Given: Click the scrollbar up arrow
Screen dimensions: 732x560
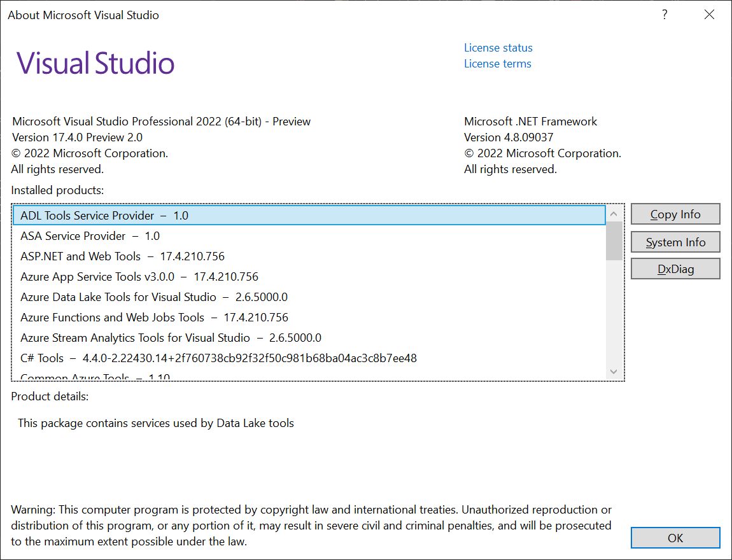Looking at the screenshot, I should 613,214.
